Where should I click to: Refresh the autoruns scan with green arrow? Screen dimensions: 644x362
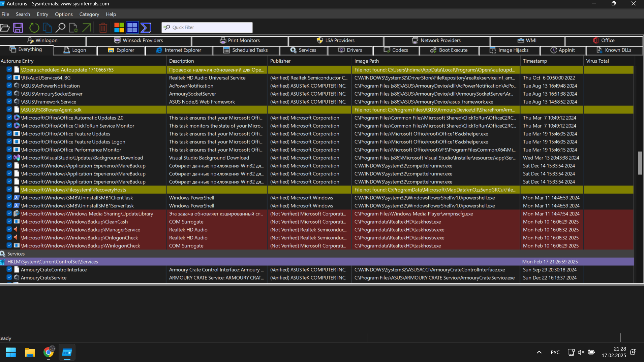34,28
